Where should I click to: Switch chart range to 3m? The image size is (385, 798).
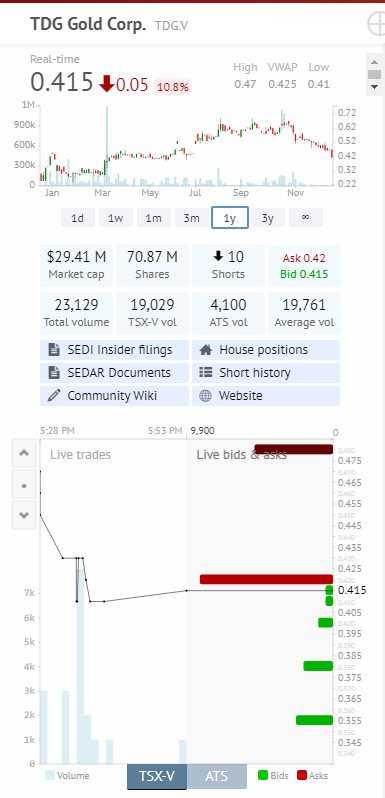(x=191, y=218)
